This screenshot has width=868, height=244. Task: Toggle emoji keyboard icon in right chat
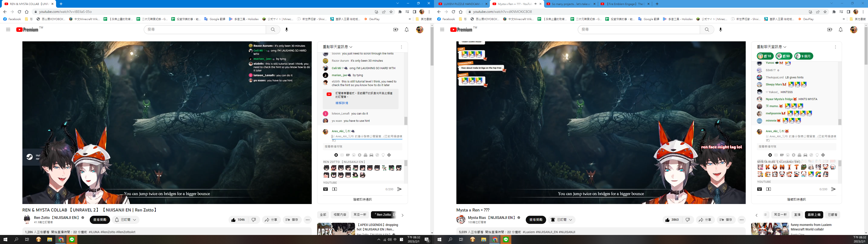point(759,189)
